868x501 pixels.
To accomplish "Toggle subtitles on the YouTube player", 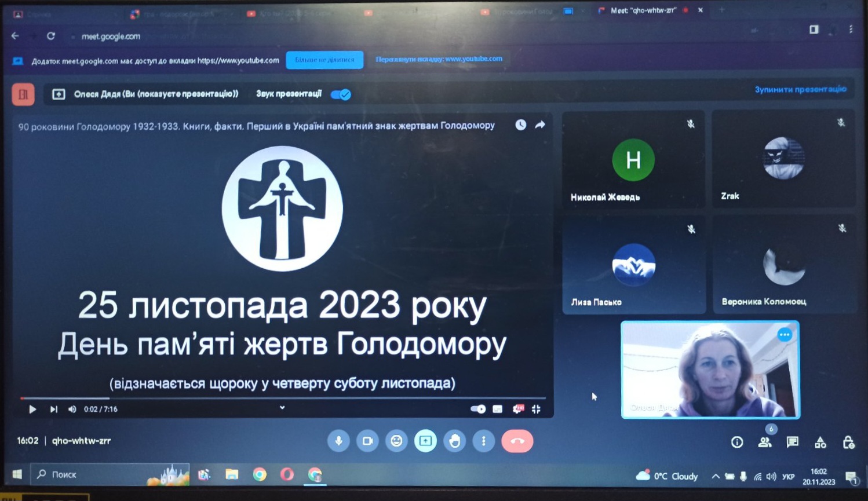I will click(498, 409).
